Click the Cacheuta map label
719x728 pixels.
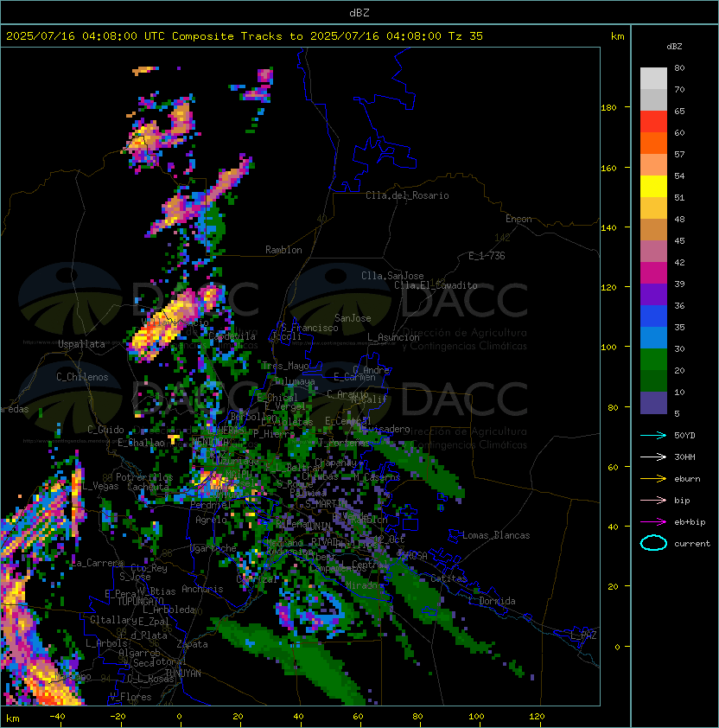pos(148,487)
